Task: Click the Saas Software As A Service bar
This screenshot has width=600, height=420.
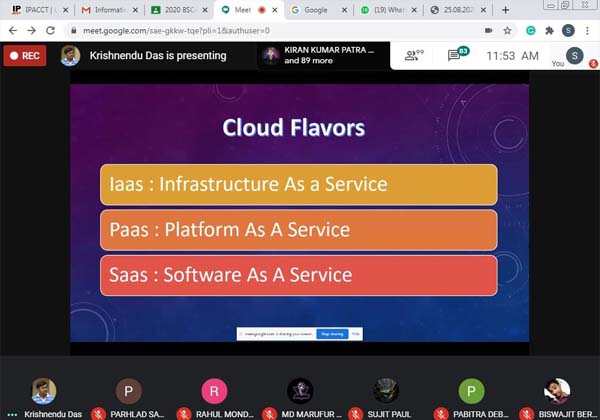Action: pyautogui.click(x=299, y=275)
